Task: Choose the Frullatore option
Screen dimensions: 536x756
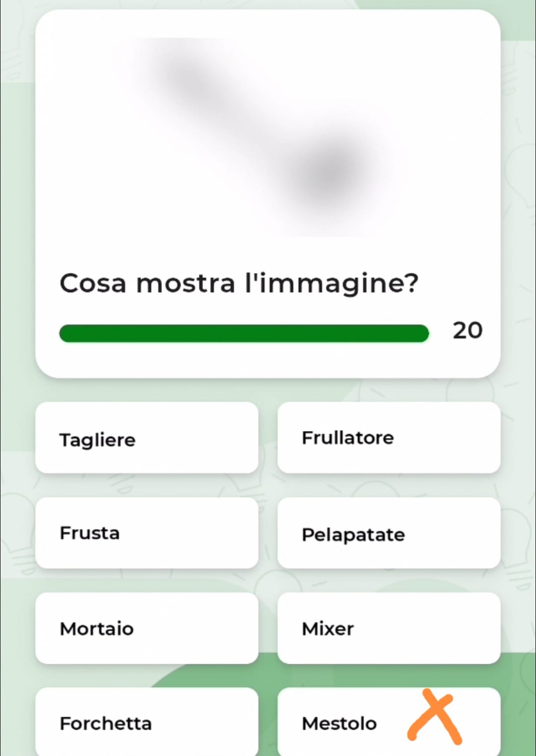Action: tap(389, 438)
